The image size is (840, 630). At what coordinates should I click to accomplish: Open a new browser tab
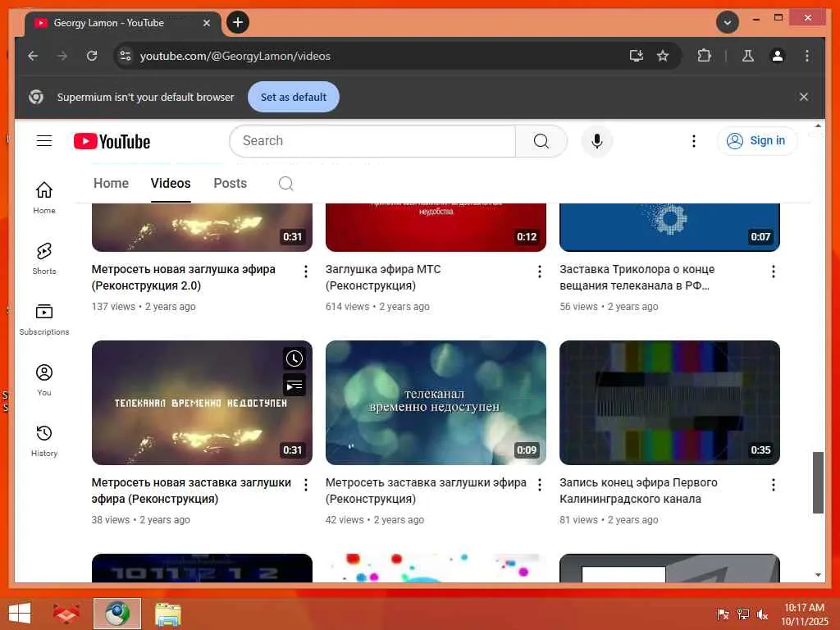tap(238, 22)
